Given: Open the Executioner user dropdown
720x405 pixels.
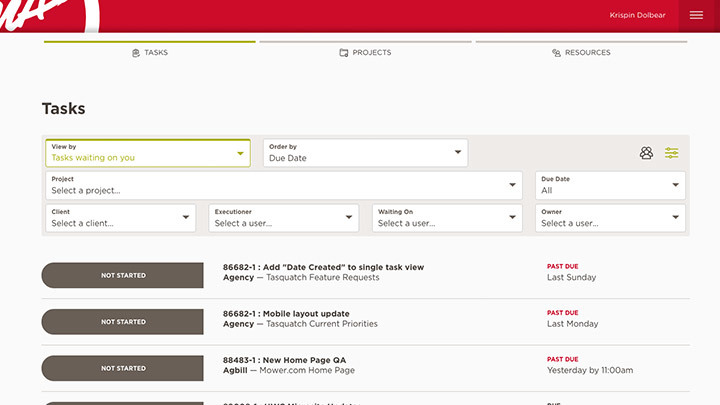Looking at the screenshot, I should 283,218.
